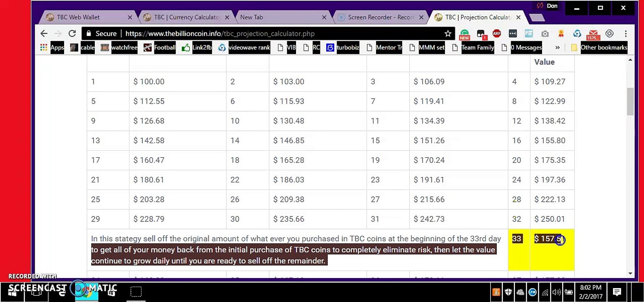Click the Secure padlock site info
The image size is (644, 302).
(x=101, y=34)
